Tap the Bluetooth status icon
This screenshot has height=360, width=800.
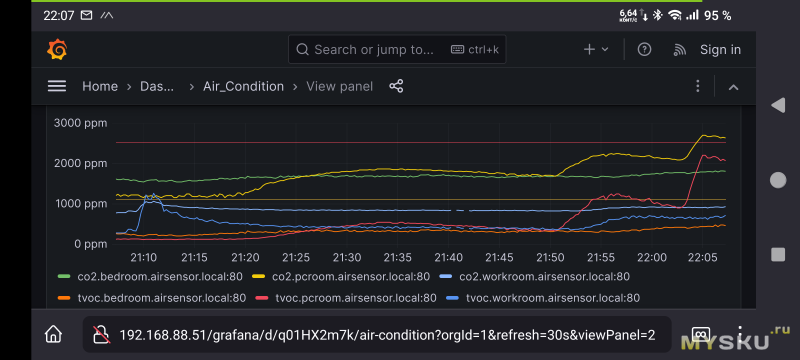pyautogui.click(x=658, y=16)
